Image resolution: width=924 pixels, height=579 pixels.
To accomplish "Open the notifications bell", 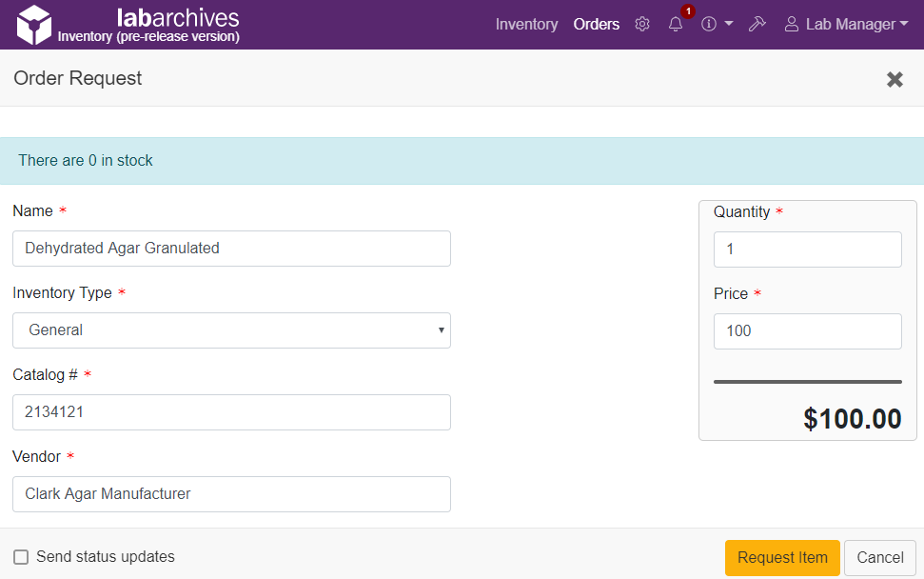I will click(x=676, y=25).
